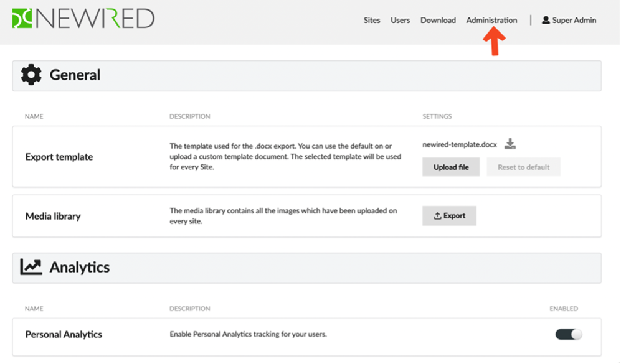Click the General gear icon
This screenshot has width=621, height=364.
[x=31, y=75]
